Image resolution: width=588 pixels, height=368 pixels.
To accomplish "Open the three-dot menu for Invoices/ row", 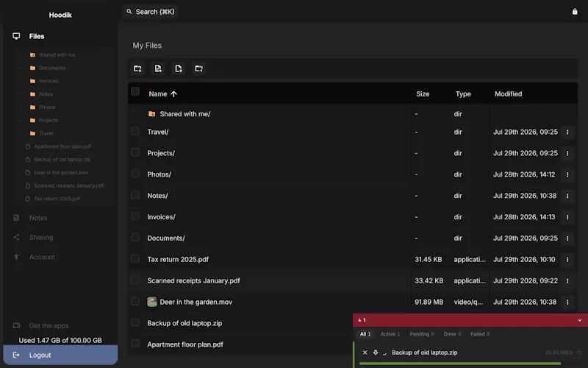I will [567, 217].
